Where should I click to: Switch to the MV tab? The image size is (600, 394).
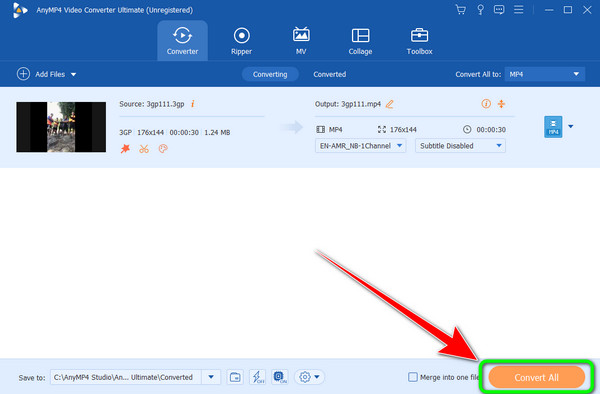[x=301, y=41]
